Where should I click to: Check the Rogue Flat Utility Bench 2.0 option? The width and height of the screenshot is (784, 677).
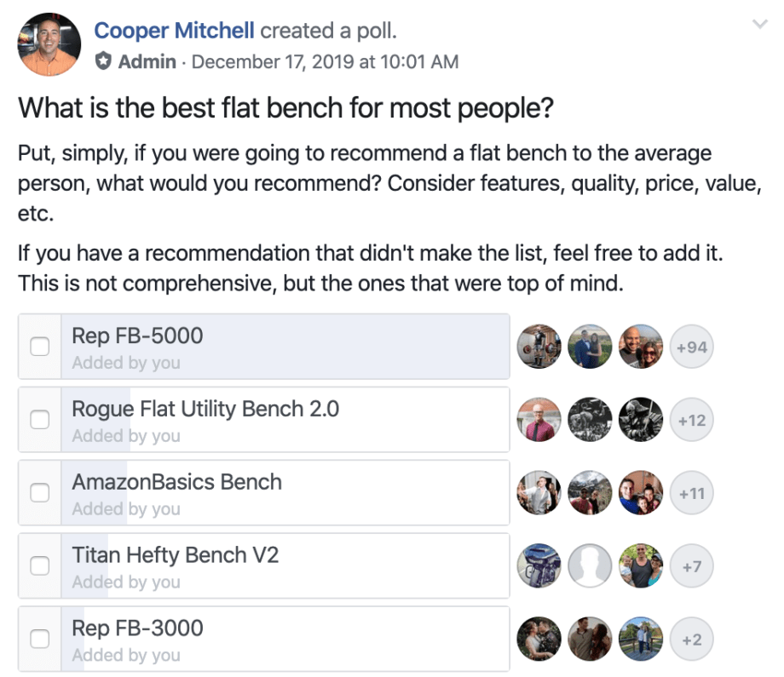point(39,420)
